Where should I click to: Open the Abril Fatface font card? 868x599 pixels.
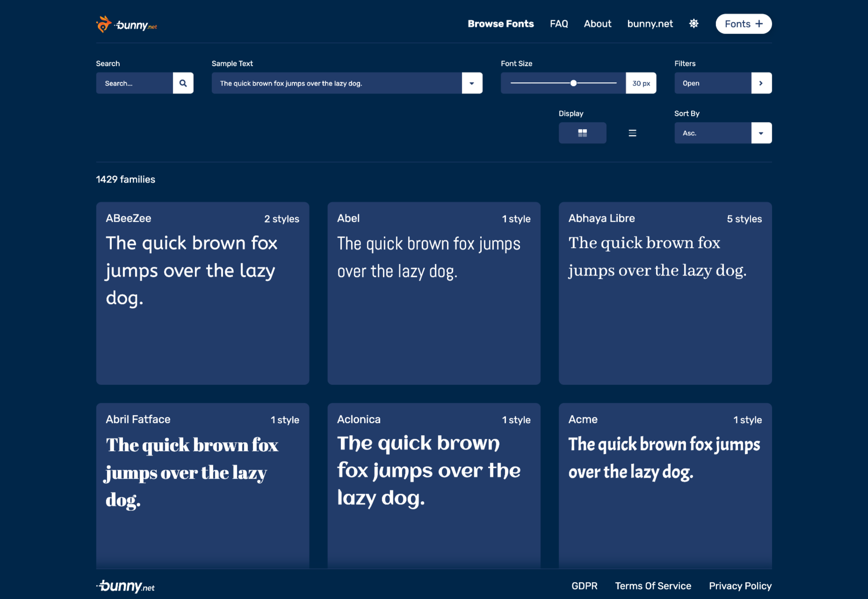pos(203,486)
